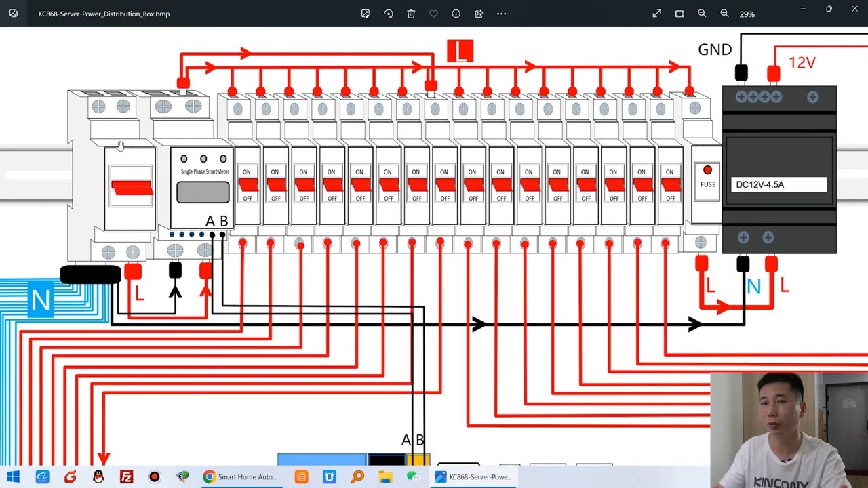Open QQ penguin from the taskbar
Image resolution: width=868 pixels, height=488 pixels.
(98, 476)
